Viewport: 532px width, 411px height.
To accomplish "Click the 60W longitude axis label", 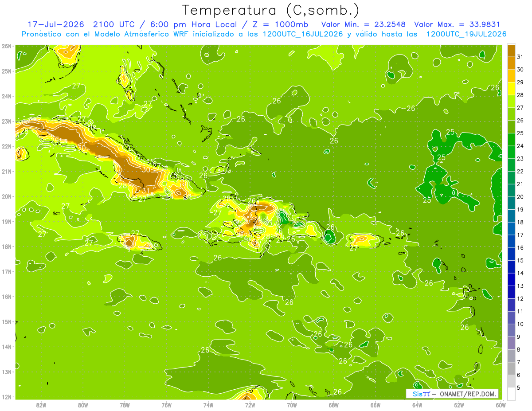I will point(501,405).
